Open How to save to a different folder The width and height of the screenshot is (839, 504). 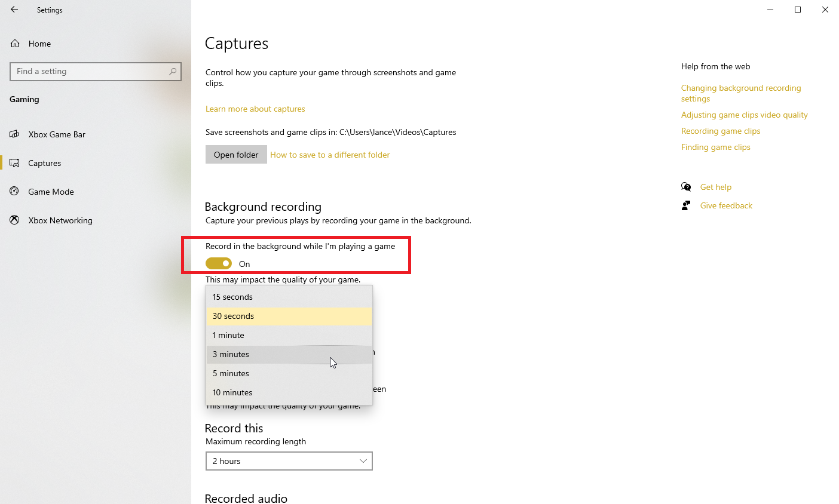point(330,155)
